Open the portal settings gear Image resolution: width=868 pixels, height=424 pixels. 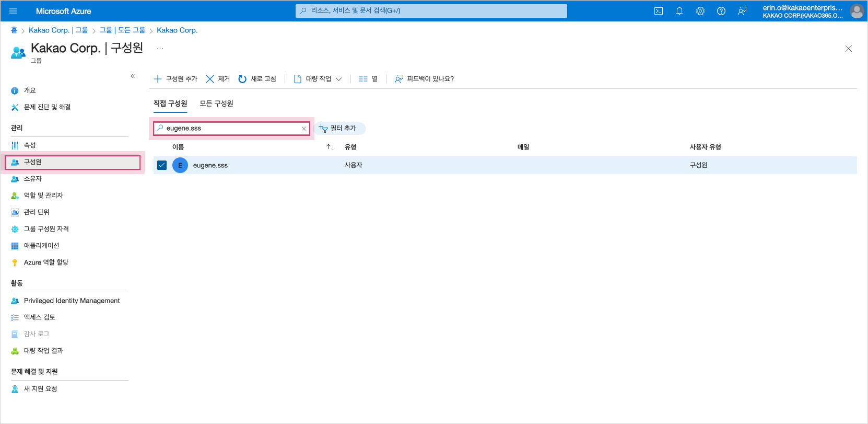click(700, 11)
